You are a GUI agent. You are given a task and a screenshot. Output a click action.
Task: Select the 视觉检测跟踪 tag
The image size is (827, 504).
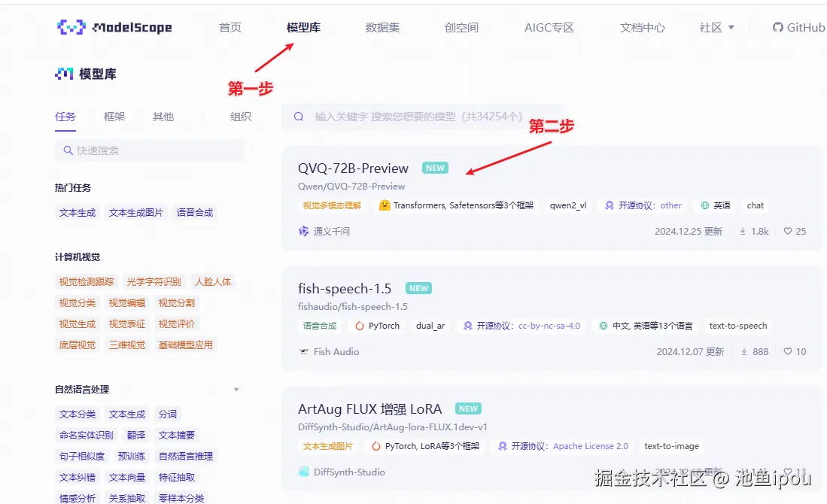point(87,281)
